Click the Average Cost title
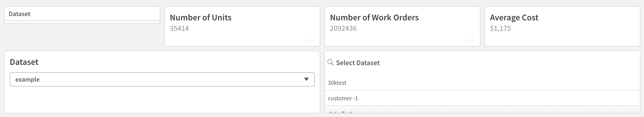This screenshot has height=117, width=644. [514, 18]
